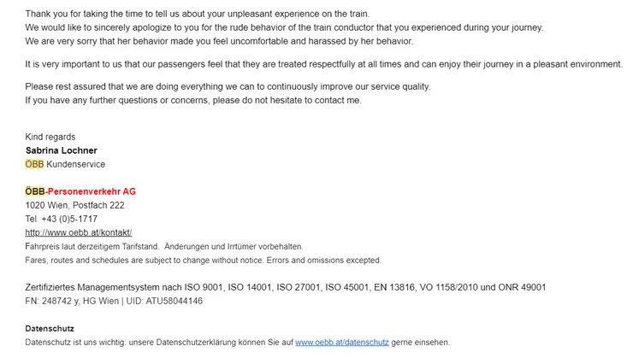This screenshot has height=364, width=633.
Task: Open the www.oebb.at/datenschutz privacy link
Action: 341,342
